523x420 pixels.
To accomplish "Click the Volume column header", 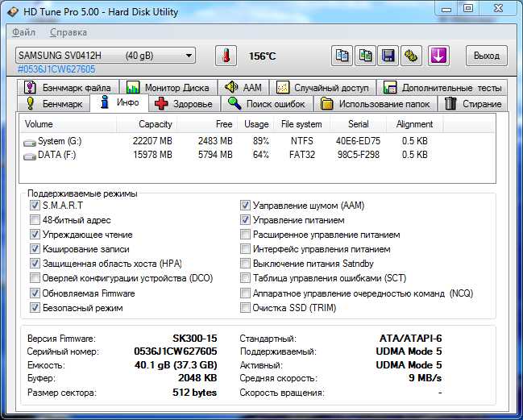I will (x=68, y=124).
